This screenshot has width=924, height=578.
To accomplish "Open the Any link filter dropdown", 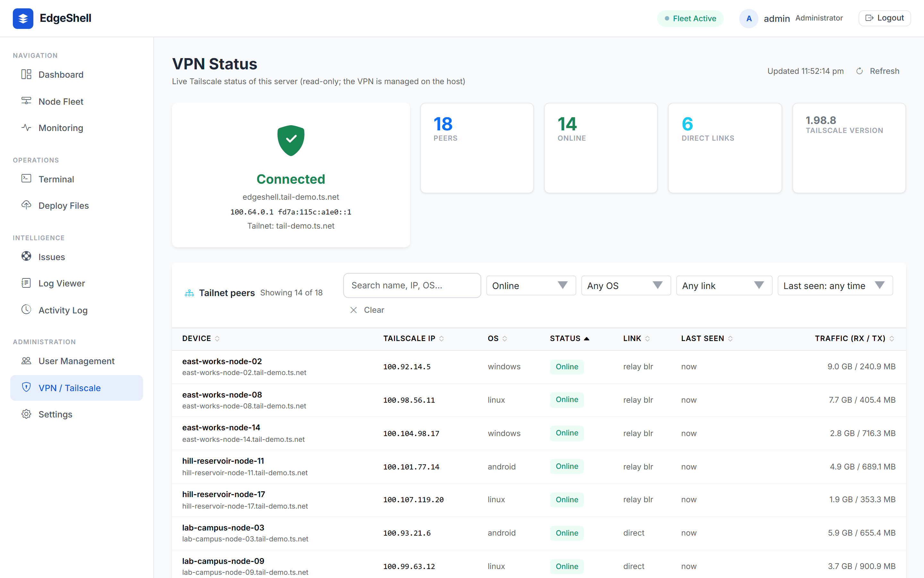I will (x=724, y=285).
